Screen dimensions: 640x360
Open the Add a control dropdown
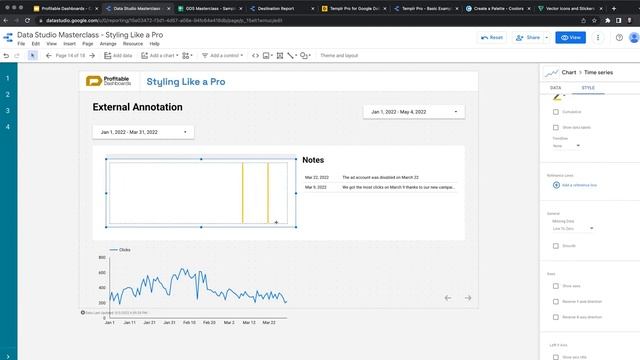222,56
